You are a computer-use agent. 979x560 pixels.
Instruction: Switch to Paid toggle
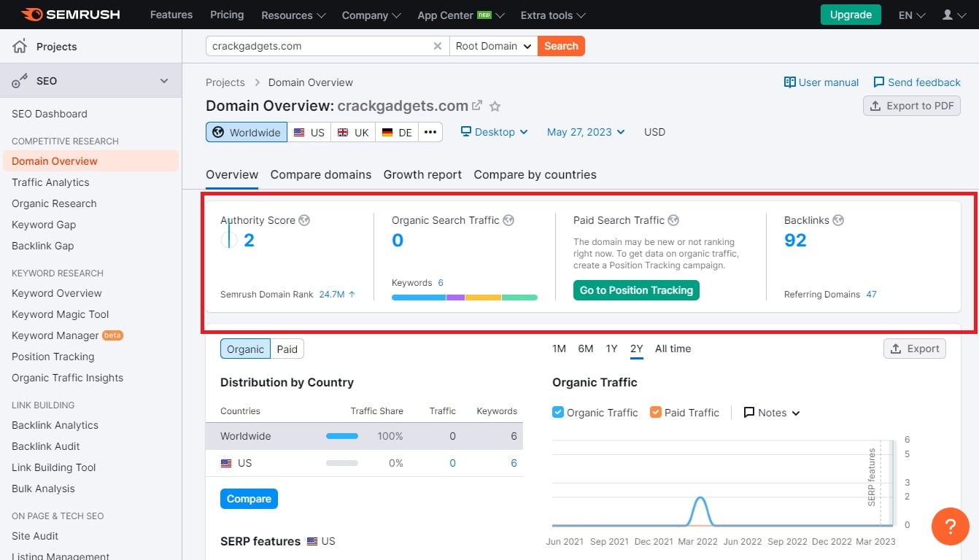coord(287,349)
